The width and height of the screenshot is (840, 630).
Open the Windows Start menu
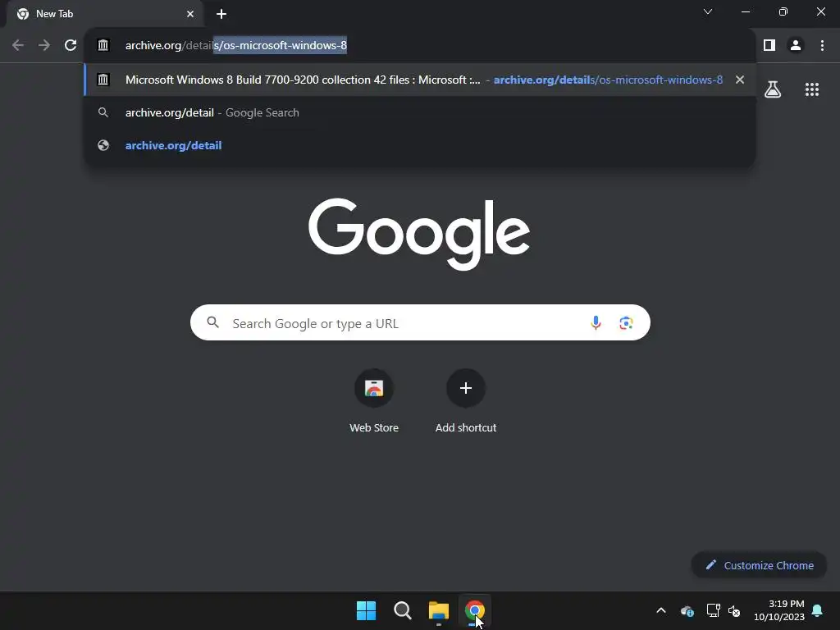[x=367, y=610]
